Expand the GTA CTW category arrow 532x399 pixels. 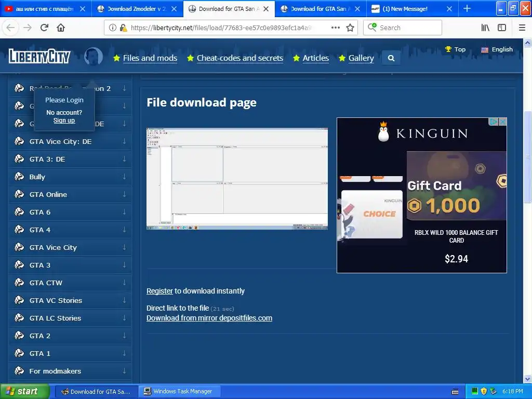click(x=124, y=282)
